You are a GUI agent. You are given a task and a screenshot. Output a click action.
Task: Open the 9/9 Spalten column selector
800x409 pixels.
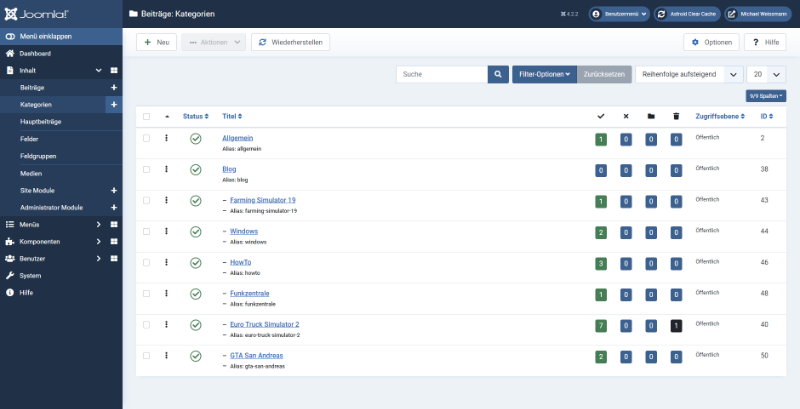766,96
